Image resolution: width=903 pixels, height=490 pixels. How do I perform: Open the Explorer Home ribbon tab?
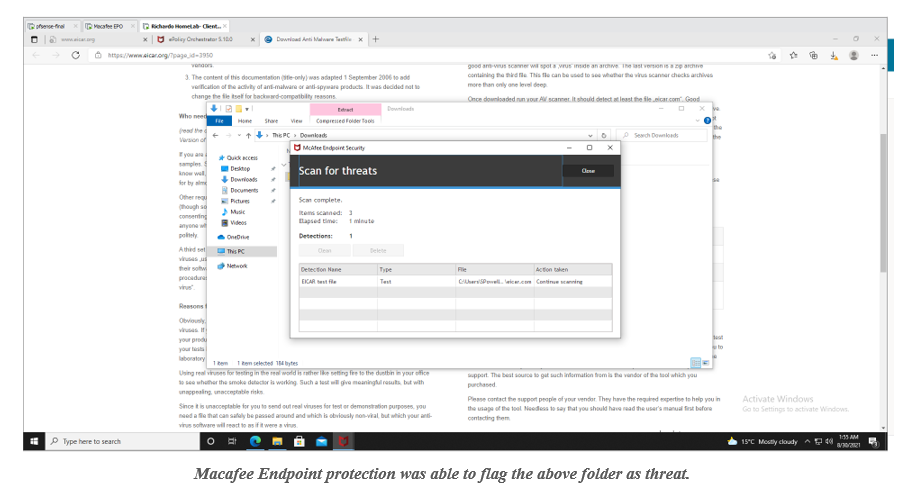point(245,121)
